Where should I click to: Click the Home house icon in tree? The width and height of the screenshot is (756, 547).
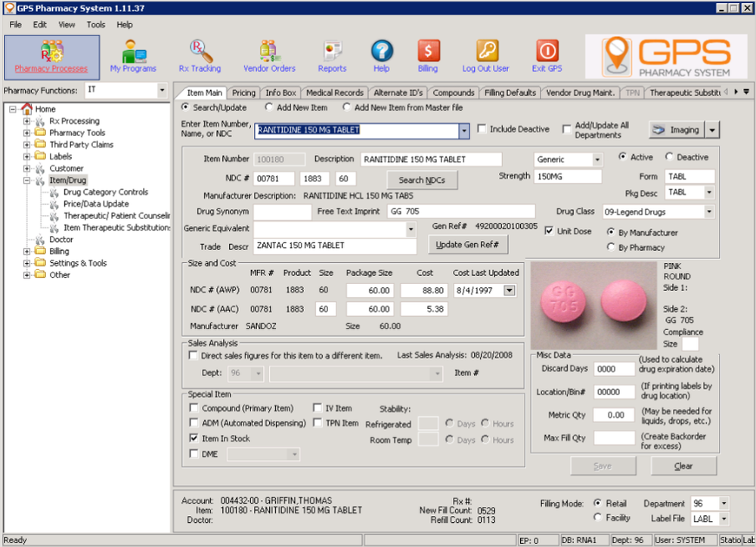pos(26,109)
